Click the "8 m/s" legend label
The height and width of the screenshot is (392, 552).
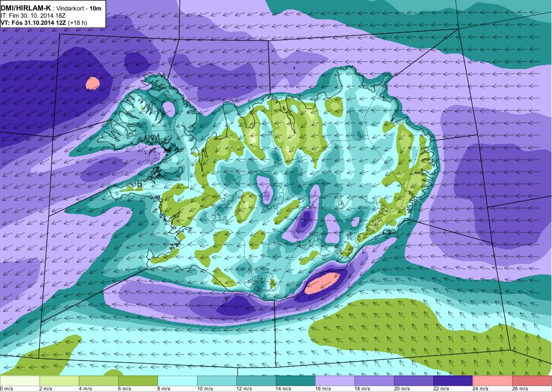tap(164, 389)
